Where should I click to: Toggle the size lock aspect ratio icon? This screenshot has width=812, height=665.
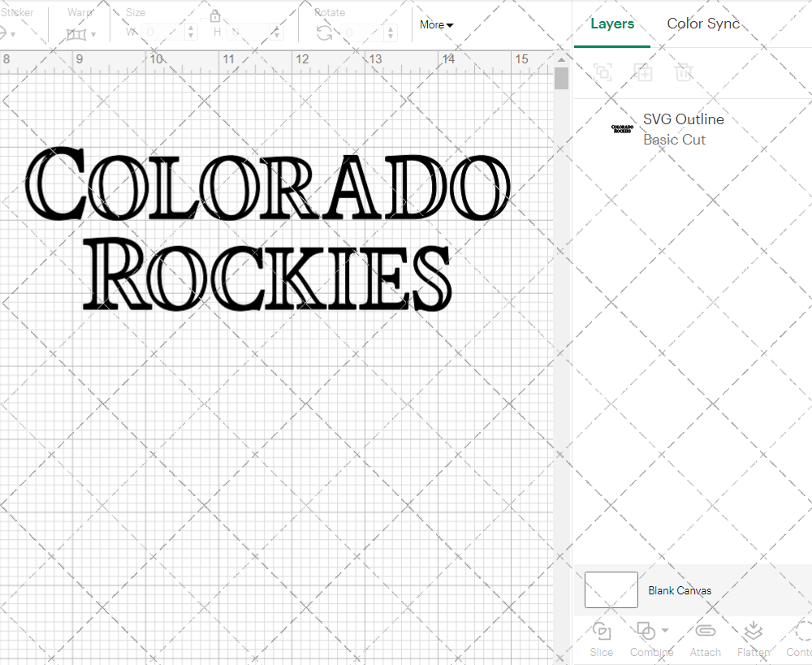tap(215, 15)
